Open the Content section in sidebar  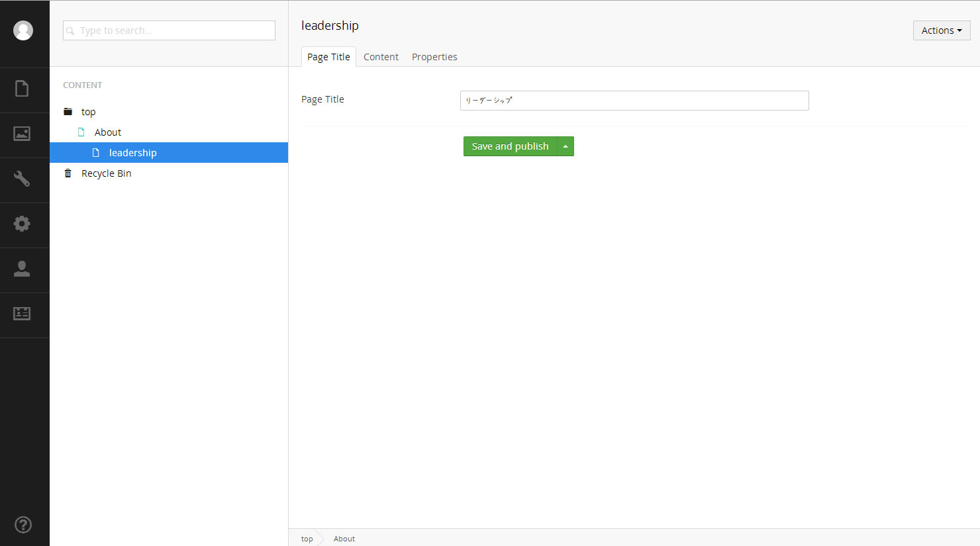pyautogui.click(x=22, y=89)
